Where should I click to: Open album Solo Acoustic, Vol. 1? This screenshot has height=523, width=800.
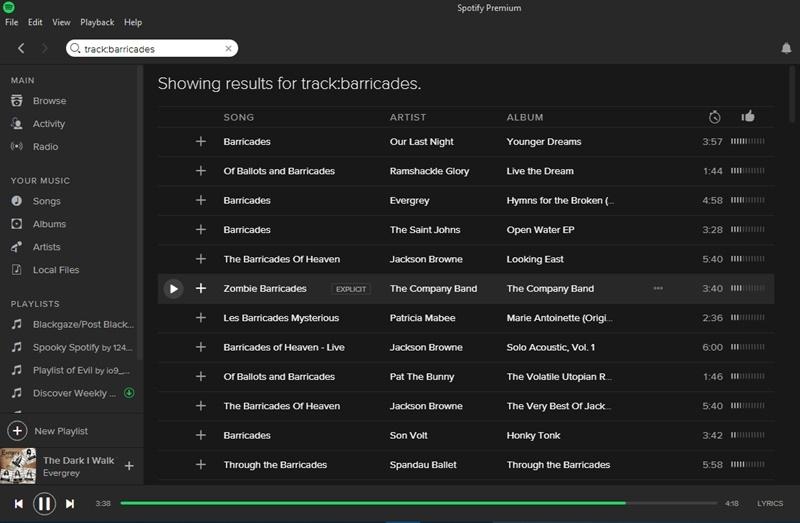[x=551, y=347]
